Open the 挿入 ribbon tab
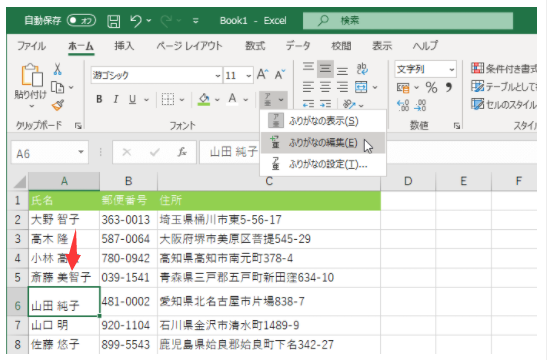Viewport: 547px width, 360px height. [x=124, y=46]
